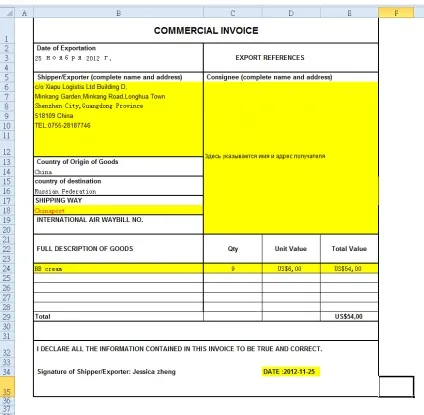Click the country of destination label
This screenshot has height=415, width=424.
point(68,181)
